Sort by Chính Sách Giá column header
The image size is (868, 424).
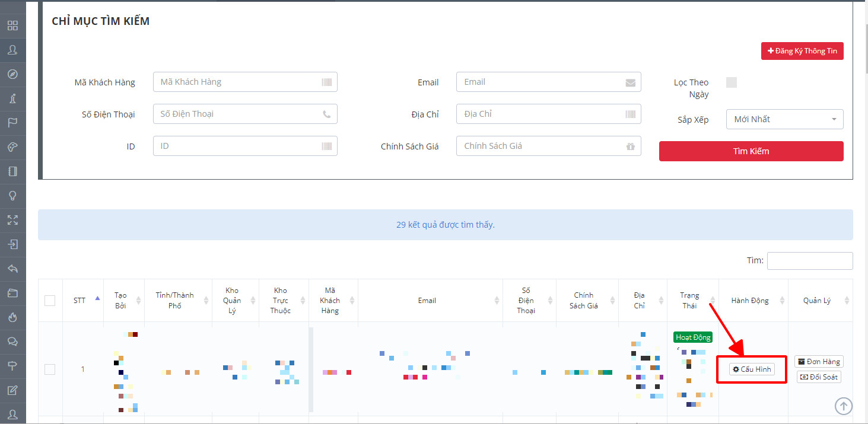(x=587, y=301)
